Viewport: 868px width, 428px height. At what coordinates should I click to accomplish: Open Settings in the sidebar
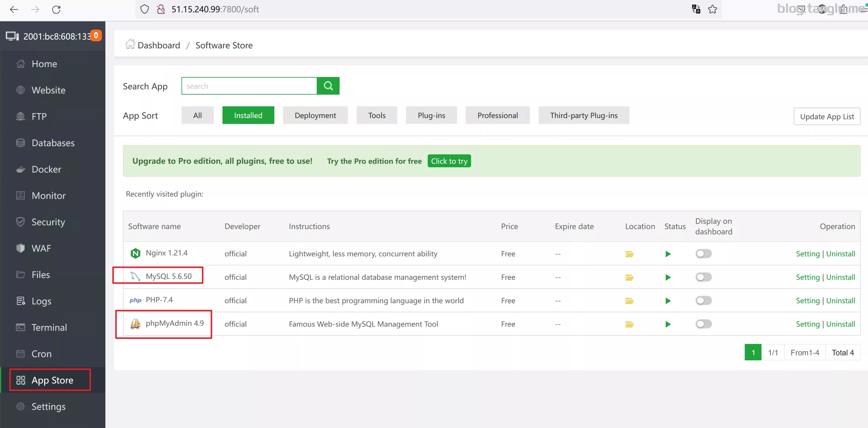pyautogui.click(x=53, y=406)
